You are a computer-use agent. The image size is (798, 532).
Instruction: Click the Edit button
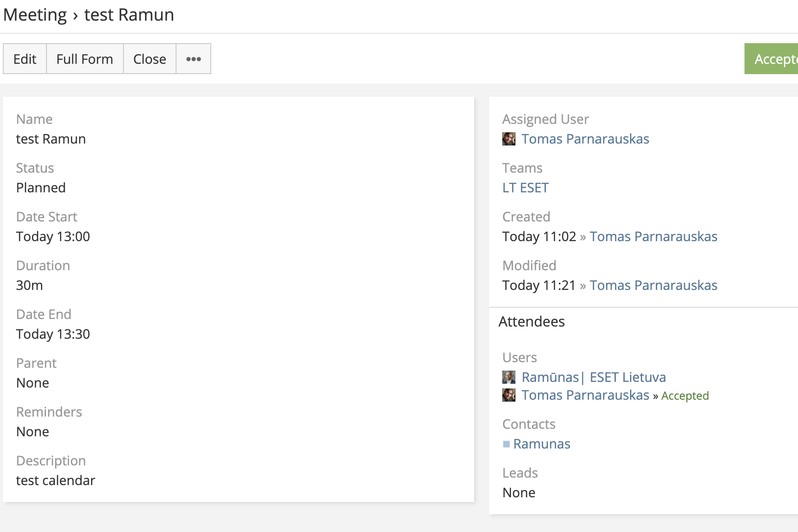(25, 59)
